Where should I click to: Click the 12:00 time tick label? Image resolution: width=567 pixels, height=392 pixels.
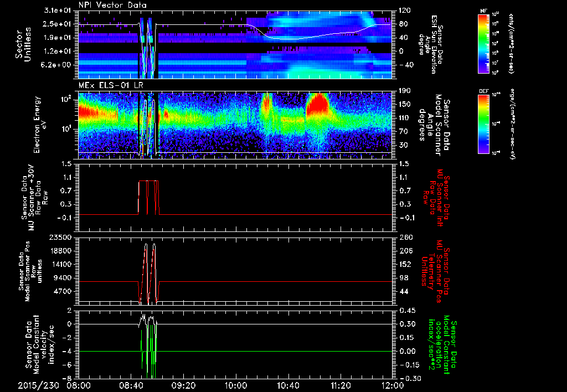(393, 386)
